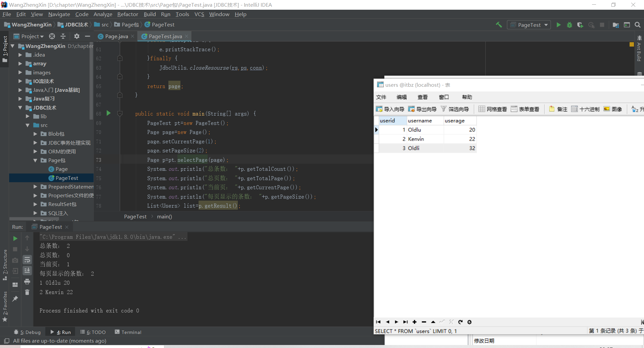
Task: Click the src breadcrumb in navigation bar
Action: coord(102,24)
